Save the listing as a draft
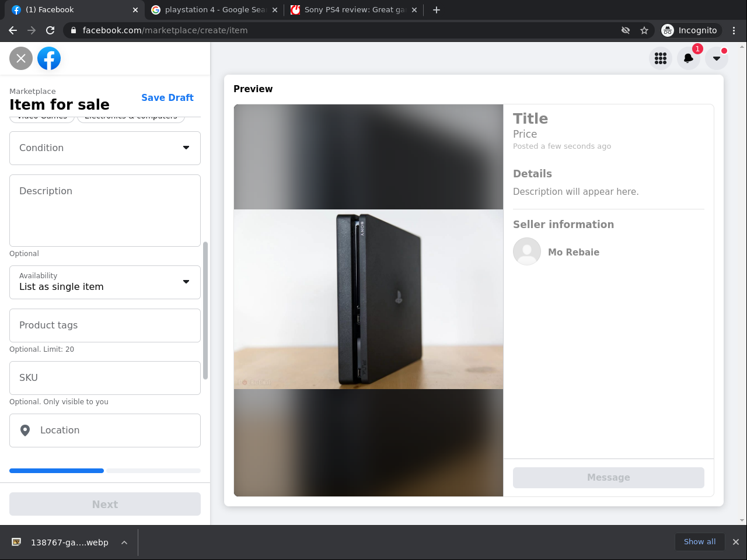Viewport: 747px width, 560px height. (167, 98)
